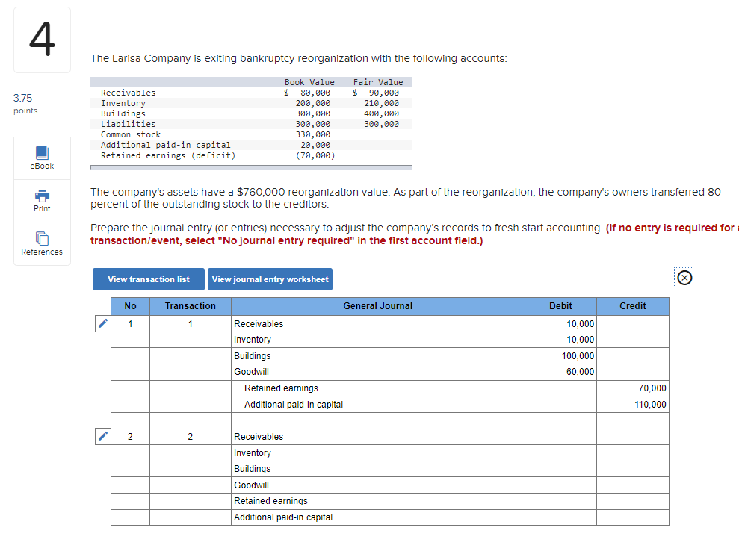The width and height of the screenshot is (739, 560).
Task: Select Buildings account in entry 1
Action: click(x=377, y=355)
